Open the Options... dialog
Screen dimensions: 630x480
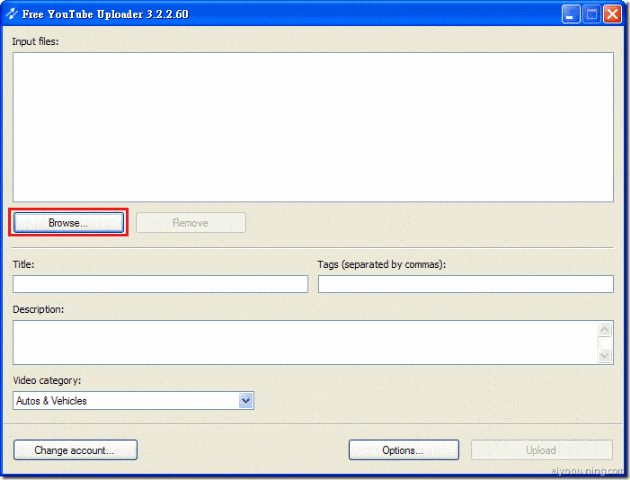[403, 450]
